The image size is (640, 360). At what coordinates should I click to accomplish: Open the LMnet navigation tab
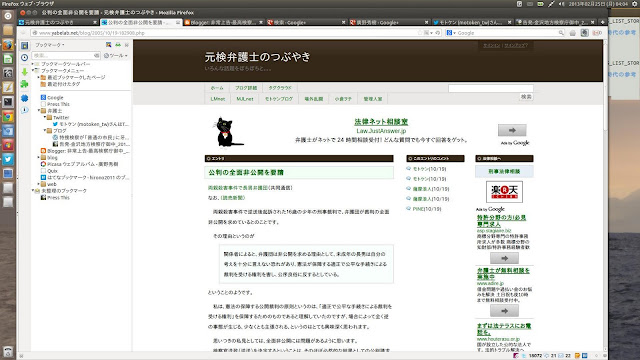coord(218,99)
